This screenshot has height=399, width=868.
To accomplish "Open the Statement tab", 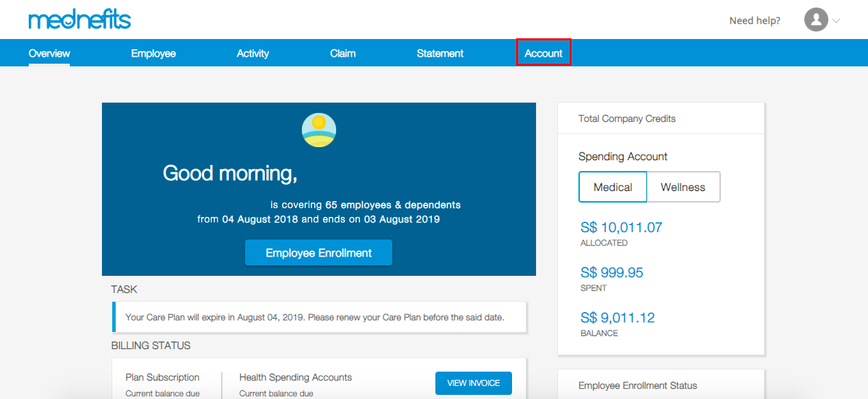I will point(439,53).
